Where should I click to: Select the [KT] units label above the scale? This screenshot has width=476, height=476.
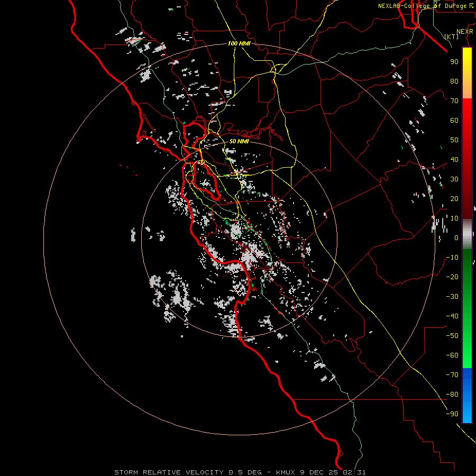pyautogui.click(x=452, y=36)
